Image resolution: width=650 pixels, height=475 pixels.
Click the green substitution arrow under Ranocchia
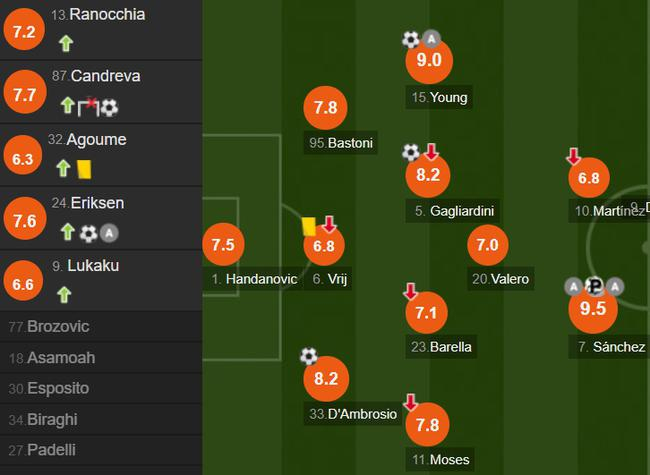coord(66,43)
